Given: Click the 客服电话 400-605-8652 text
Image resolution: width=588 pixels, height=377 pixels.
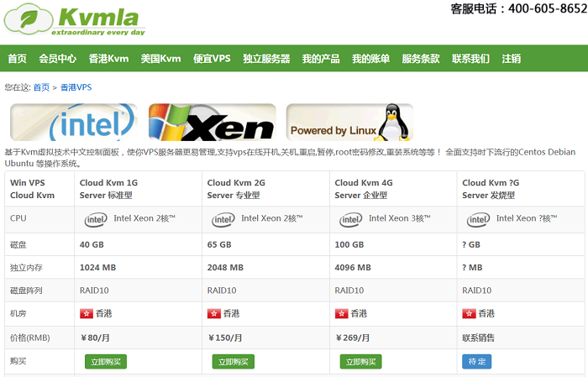Looking at the screenshot, I should click(x=519, y=8).
